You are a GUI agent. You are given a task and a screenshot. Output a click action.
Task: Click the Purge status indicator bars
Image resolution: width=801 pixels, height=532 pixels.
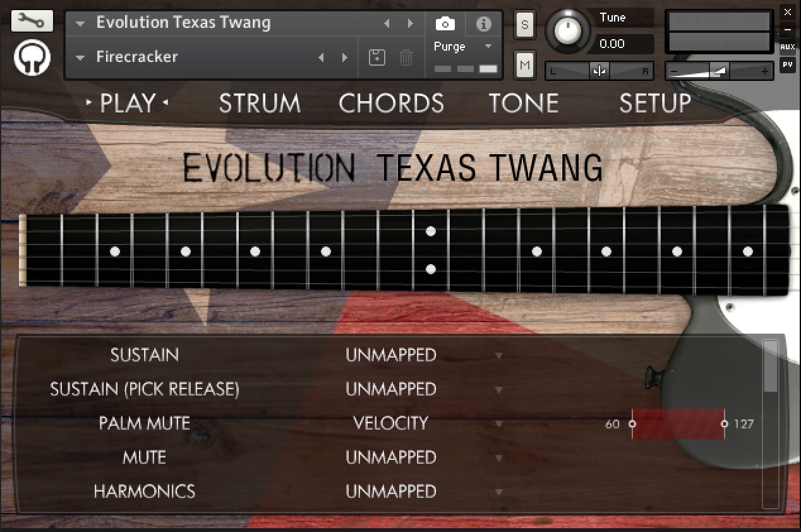tap(466, 68)
